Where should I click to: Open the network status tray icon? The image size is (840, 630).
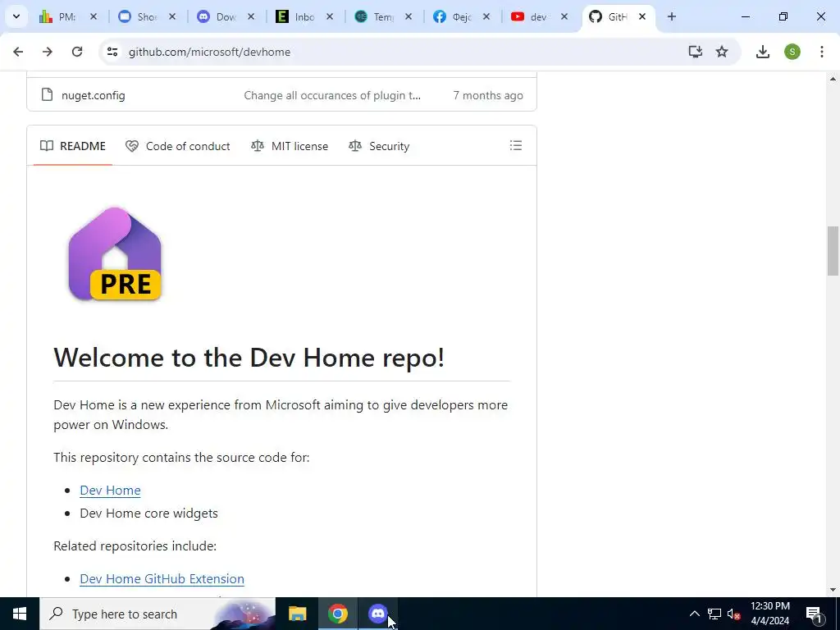tap(714, 614)
